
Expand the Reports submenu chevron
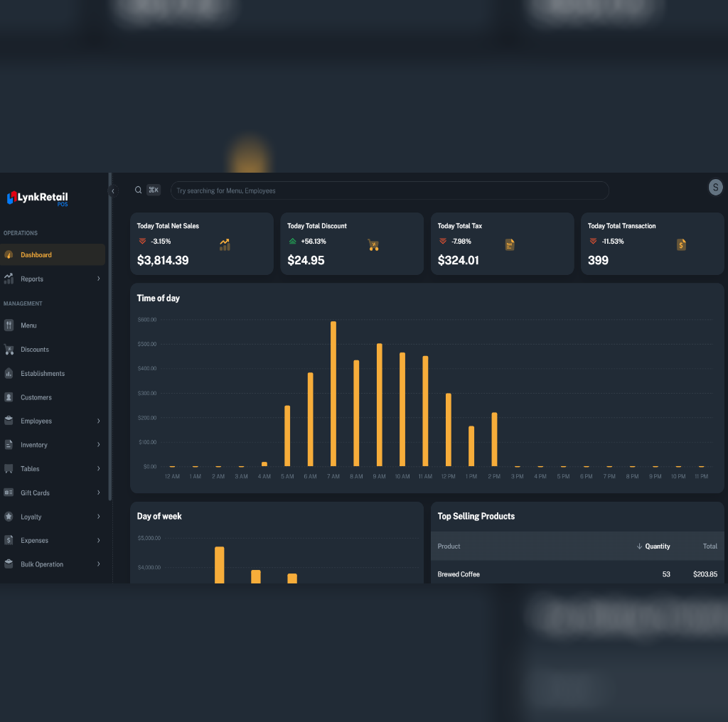98,279
